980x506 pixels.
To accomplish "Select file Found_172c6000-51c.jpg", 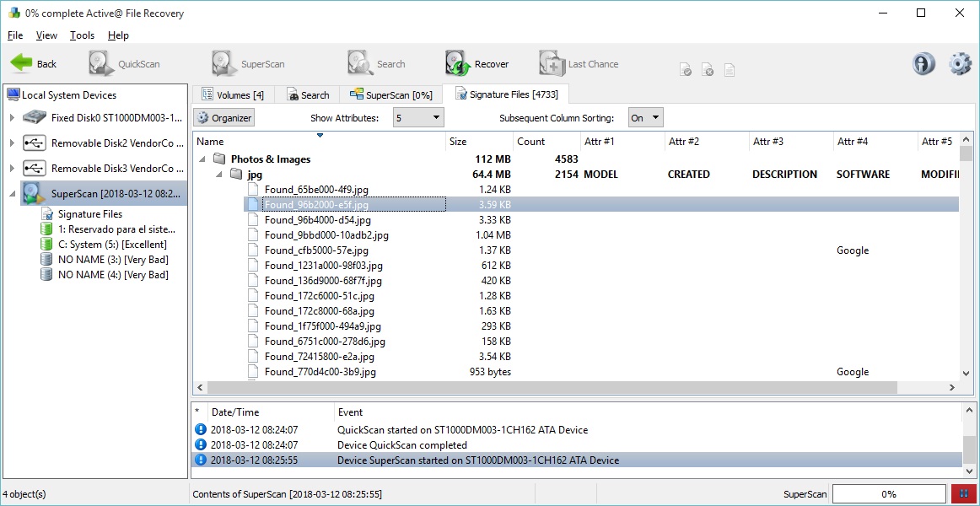I will coord(320,295).
